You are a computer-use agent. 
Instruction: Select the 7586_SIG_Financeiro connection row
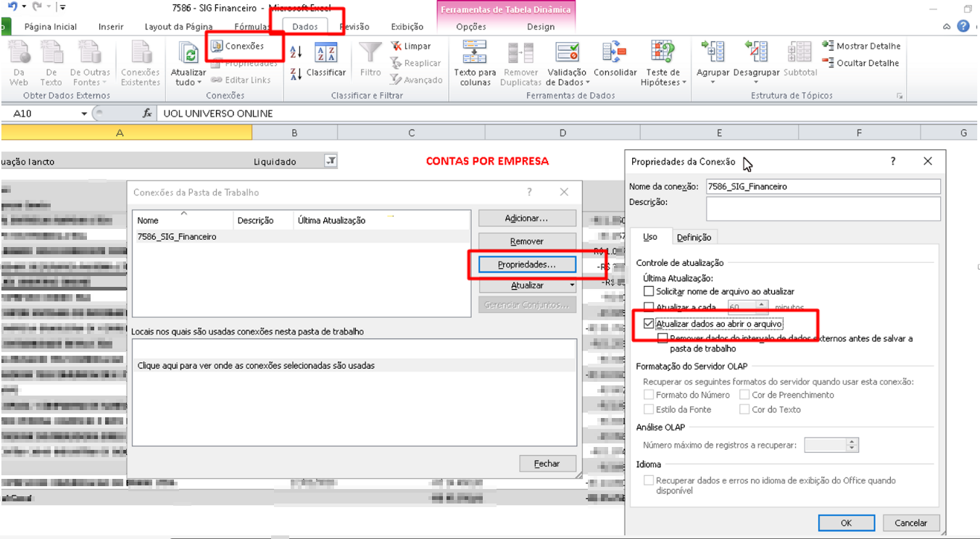[x=302, y=236]
